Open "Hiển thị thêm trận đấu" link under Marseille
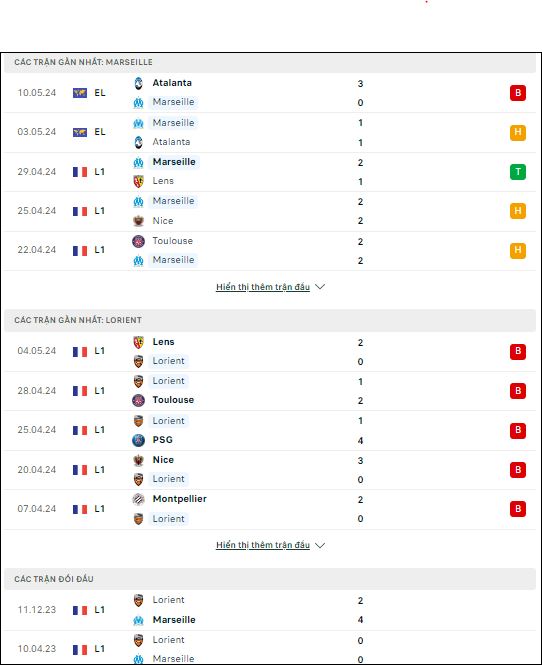The height and width of the screenshot is (665, 542). 263,287
